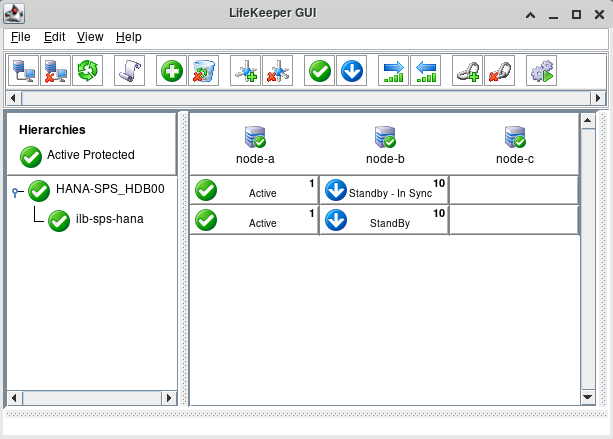The width and height of the screenshot is (613, 439).
Task: Click the HANA-SPS_HDB00 green status icon
Action: point(39,191)
